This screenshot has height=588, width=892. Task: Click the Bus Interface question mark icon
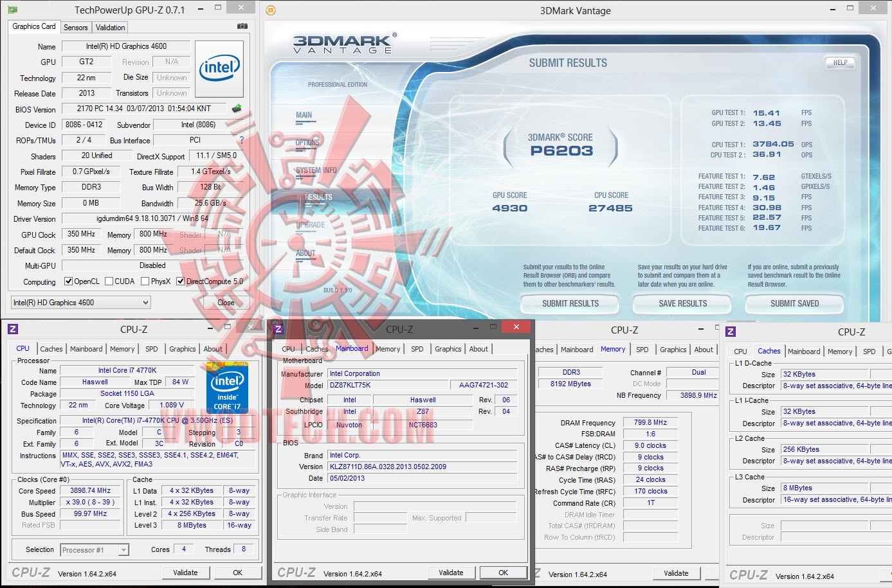point(242,139)
